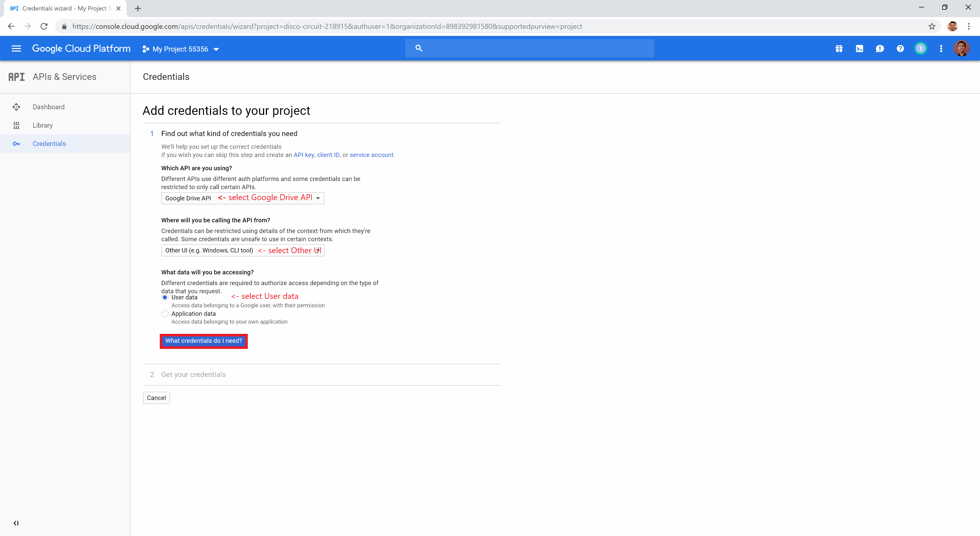Select the Credentials key icon in sidebar

17,143
